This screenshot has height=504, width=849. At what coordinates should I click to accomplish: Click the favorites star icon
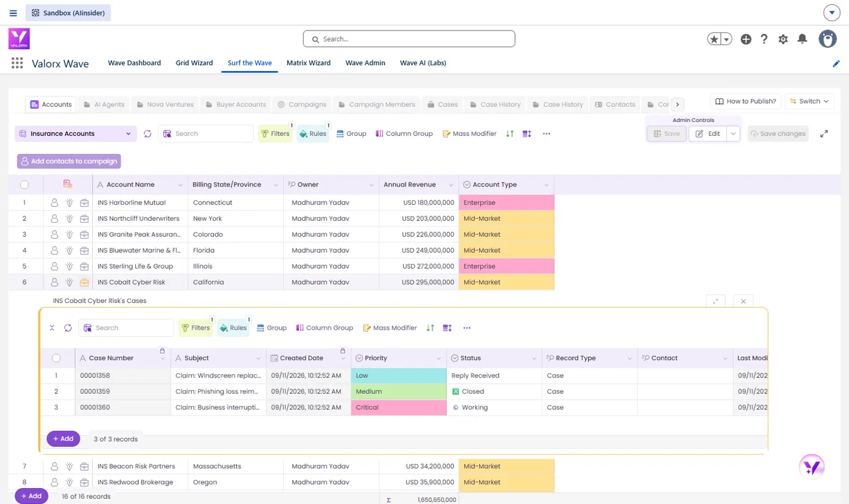[714, 39]
